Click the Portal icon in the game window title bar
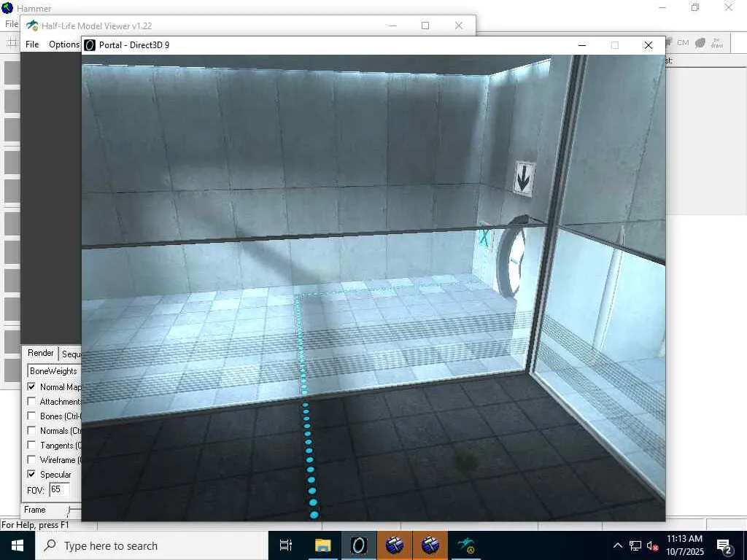Screen dimensions: 747x560 coord(90,45)
